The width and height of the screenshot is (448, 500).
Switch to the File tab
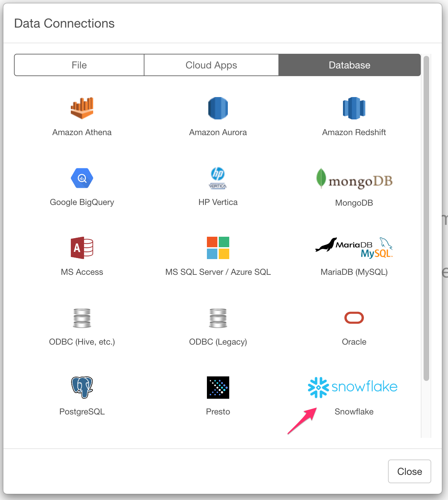coord(79,65)
